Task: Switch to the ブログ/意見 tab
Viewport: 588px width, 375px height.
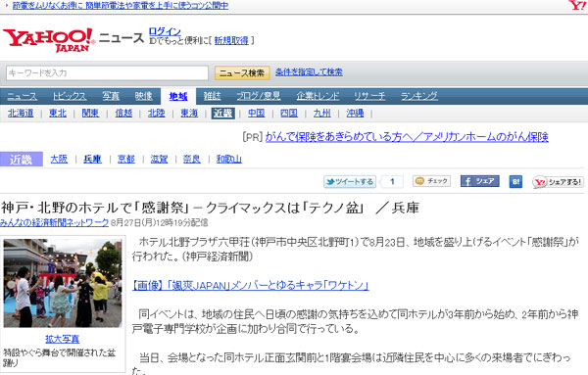Action: pyautogui.click(x=259, y=96)
